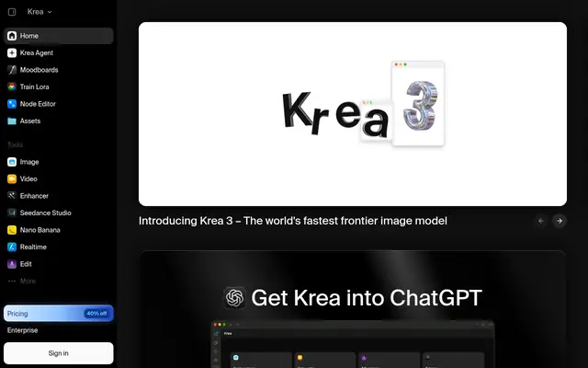Click the ChatGPT banner app preview

click(x=353, y=344)
